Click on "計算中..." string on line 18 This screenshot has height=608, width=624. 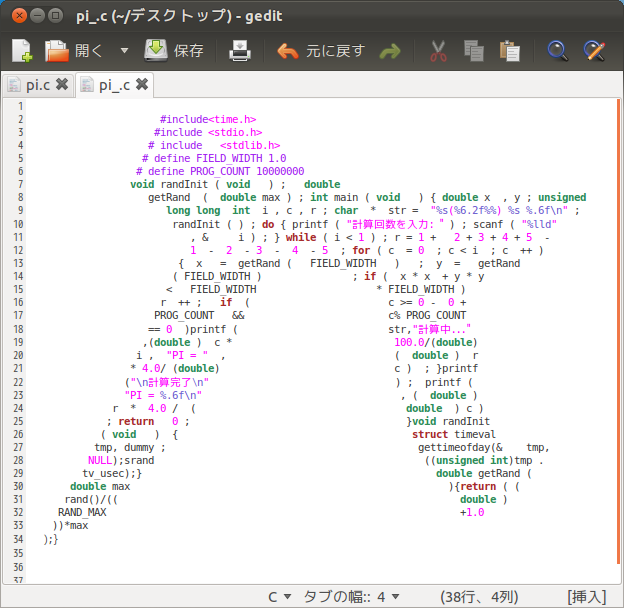tap(442, 329)
